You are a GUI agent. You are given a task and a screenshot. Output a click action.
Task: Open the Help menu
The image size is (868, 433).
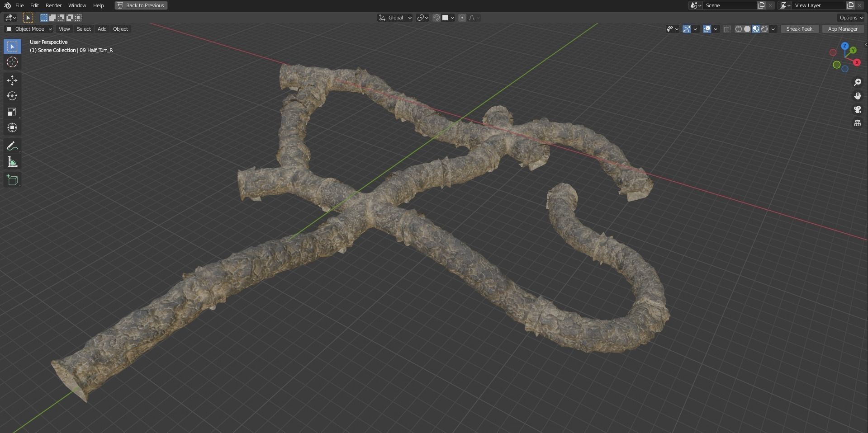98,5
